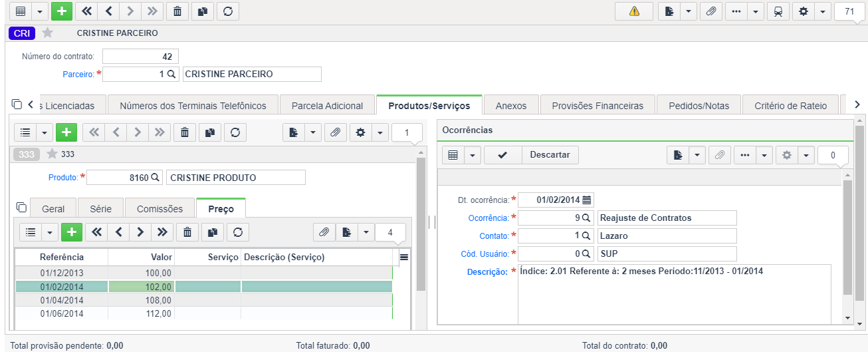Delete the selected price row
Image resolution: width=868 pixels, height=352 pixels.
point(187,232)
